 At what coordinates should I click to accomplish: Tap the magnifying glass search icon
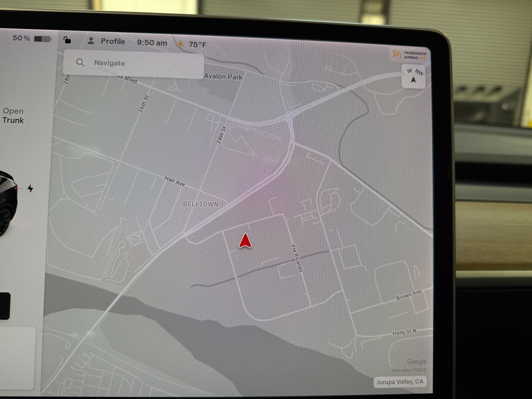[x=80, y=63]
